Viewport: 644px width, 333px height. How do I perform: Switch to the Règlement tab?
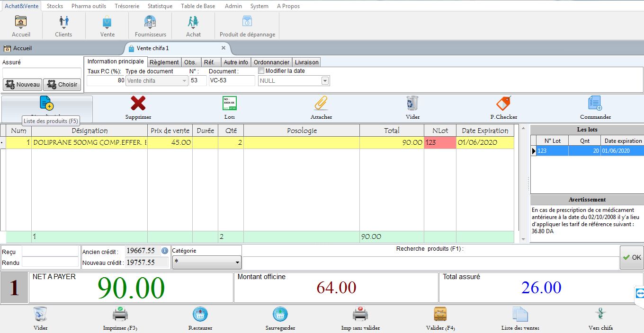(164, 62)
